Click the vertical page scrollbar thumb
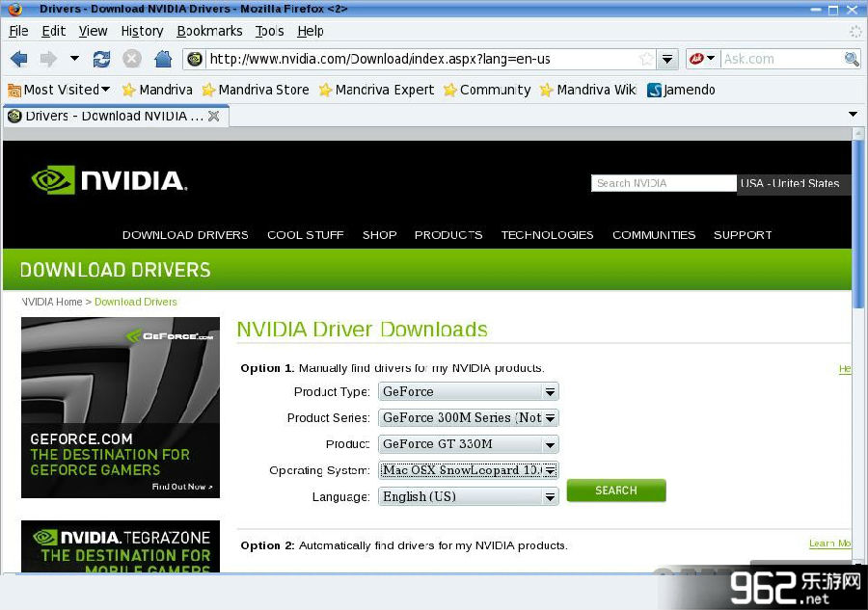 (x=858, y=224)
